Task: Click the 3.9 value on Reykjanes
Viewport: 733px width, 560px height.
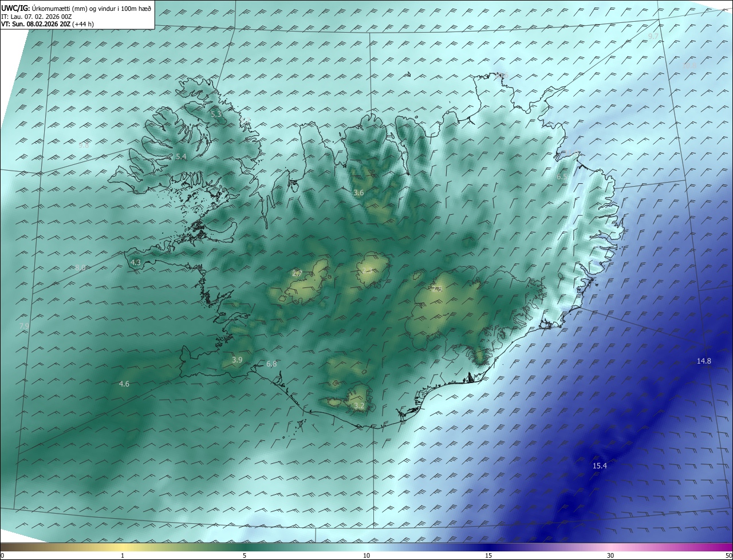Action: coord(237,360)
